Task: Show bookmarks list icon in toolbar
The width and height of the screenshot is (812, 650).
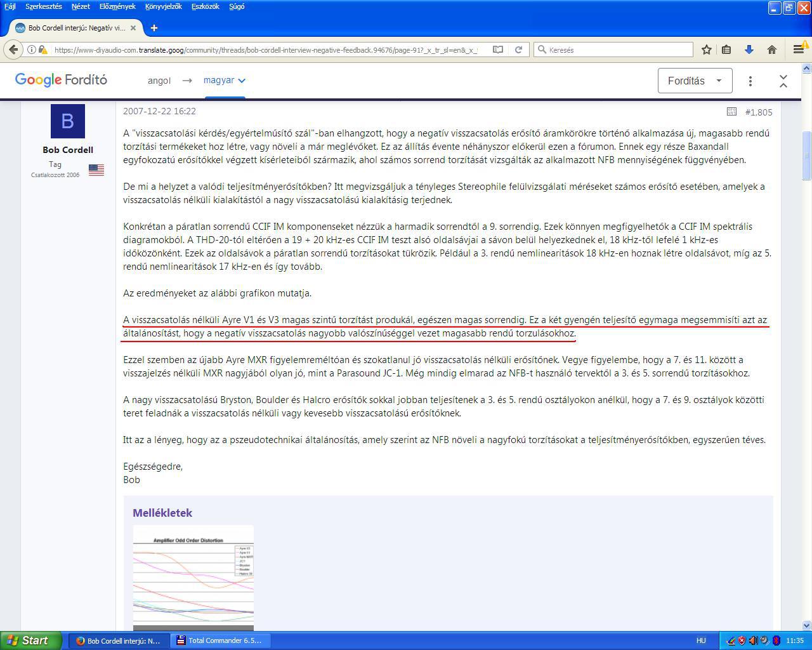Action: click(727, 50)
